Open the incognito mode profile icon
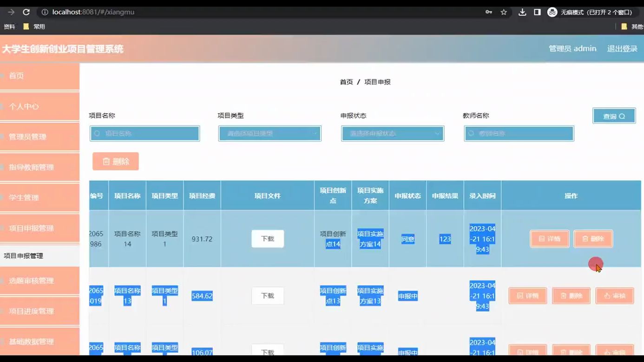 click(x=552, y=12)
